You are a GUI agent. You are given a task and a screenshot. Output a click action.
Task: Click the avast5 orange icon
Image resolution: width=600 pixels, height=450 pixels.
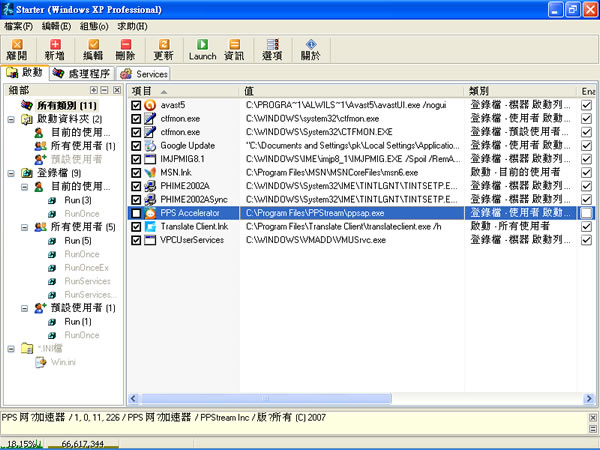(150, 105)
